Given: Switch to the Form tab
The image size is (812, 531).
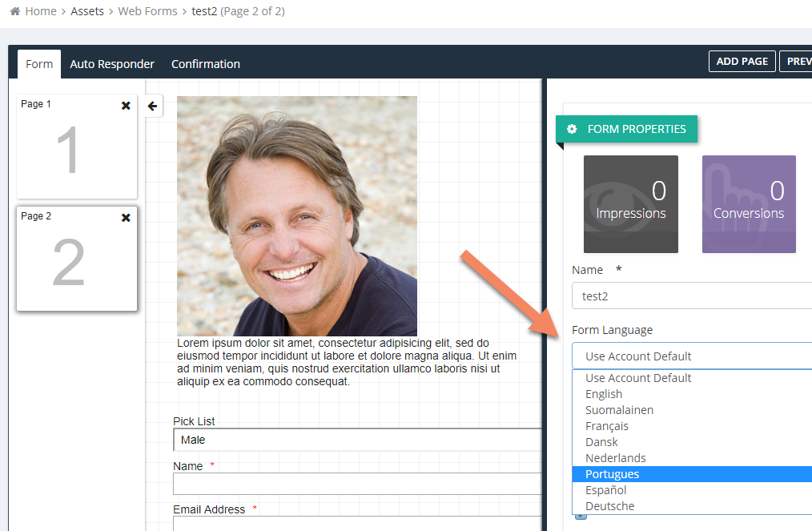Looking at the screenshot, I should click(39, 64).
